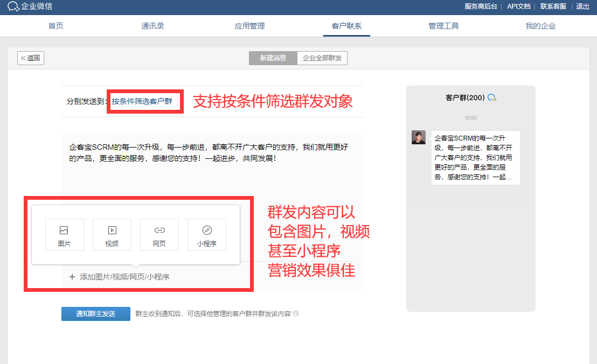Click inside the message text area
Screen dimensions: 597x364
pyautogui.click(x=212, y=172)
